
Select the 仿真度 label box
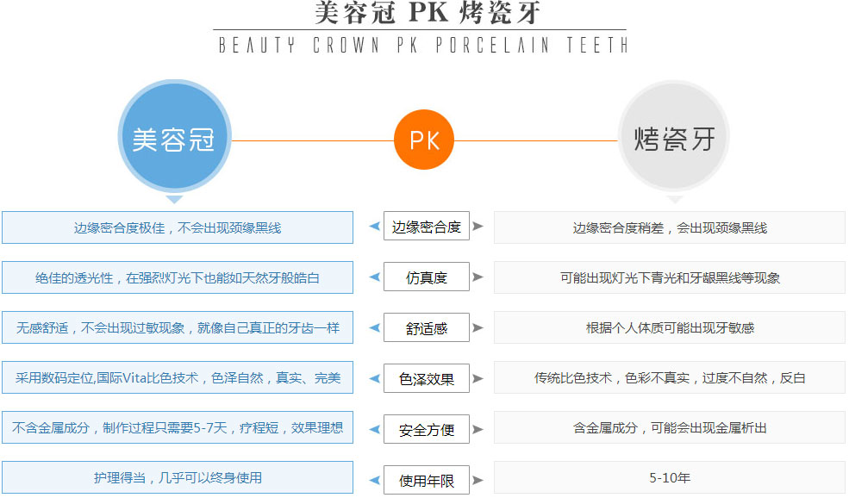pos(426,277)
